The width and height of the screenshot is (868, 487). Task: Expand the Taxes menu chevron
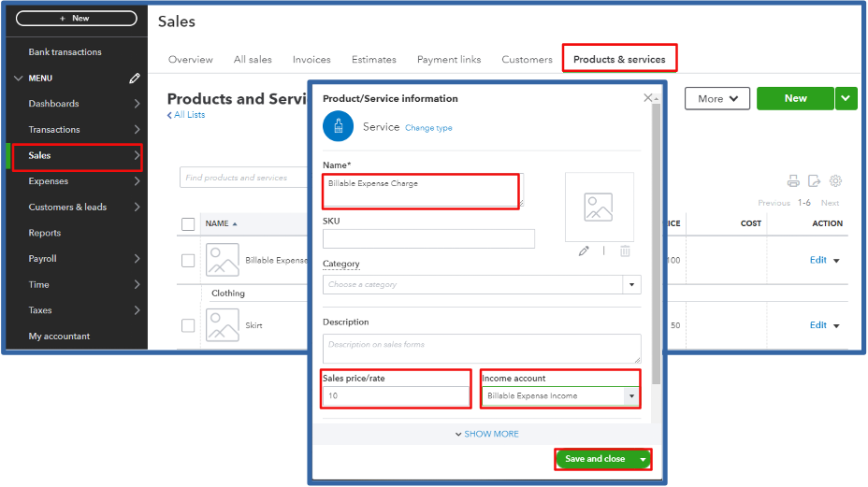[137, 310]
